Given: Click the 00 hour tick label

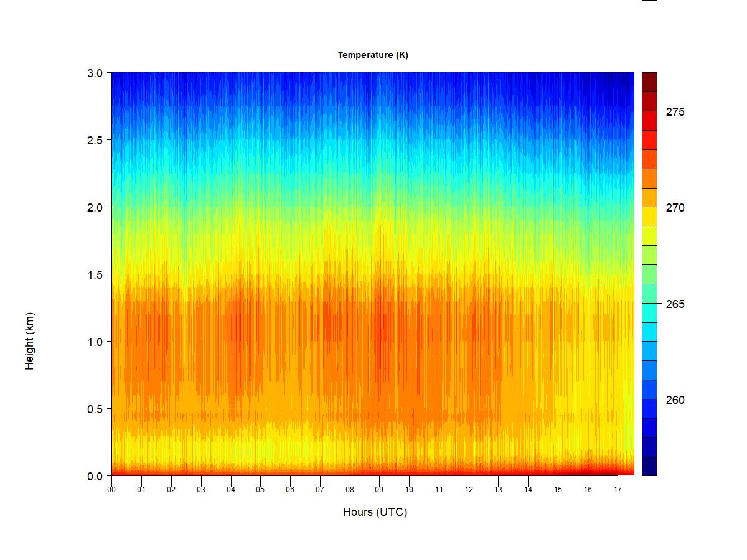Looking at the screenshot, I should (111, 490).
